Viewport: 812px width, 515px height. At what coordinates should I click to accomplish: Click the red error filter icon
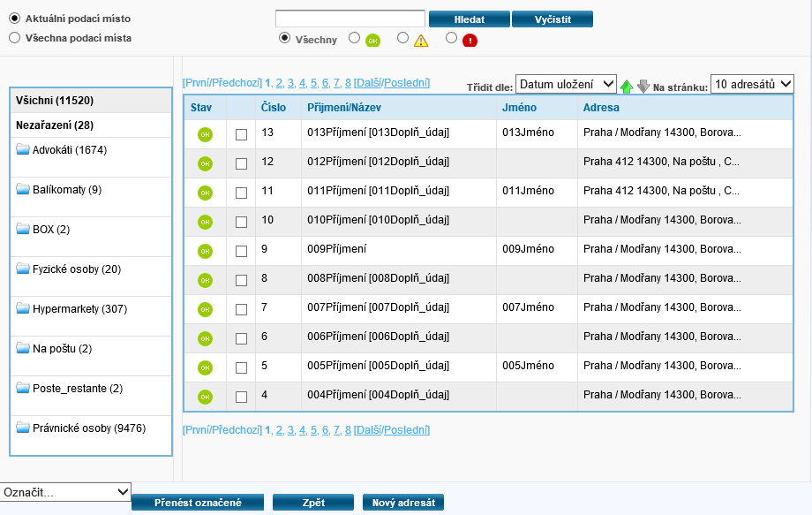click(470, 41)
